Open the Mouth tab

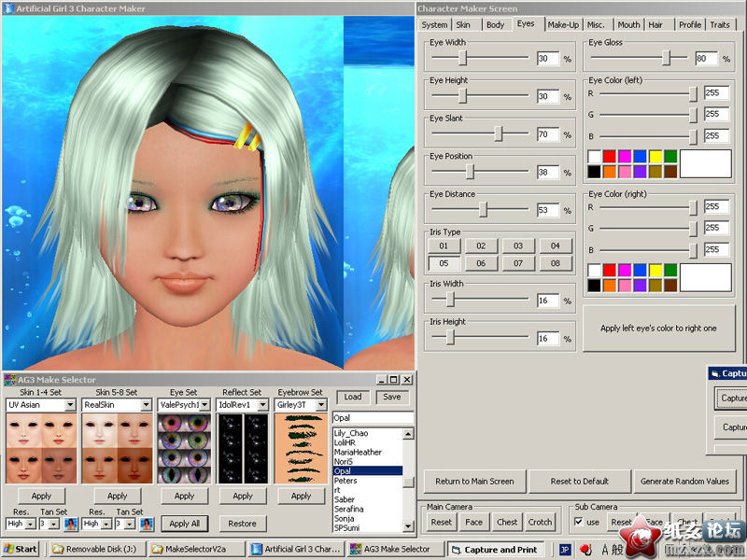[628, 25]
